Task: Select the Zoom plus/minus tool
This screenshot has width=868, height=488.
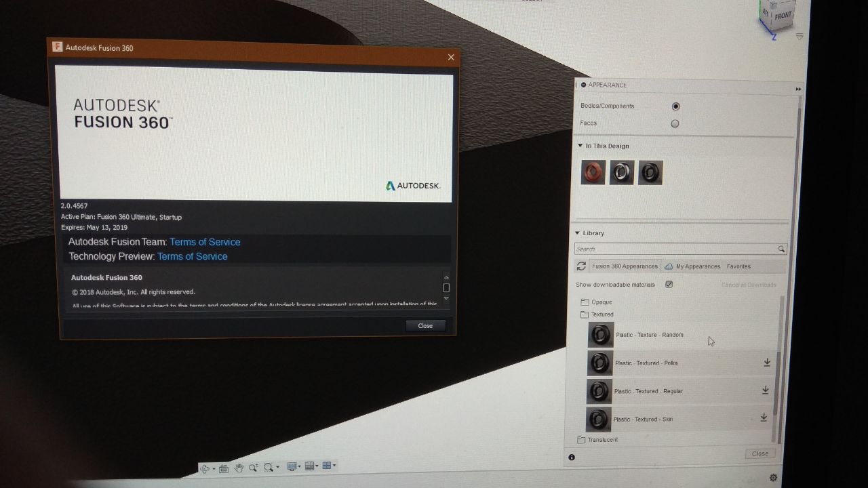Action: tap(254, 467)
